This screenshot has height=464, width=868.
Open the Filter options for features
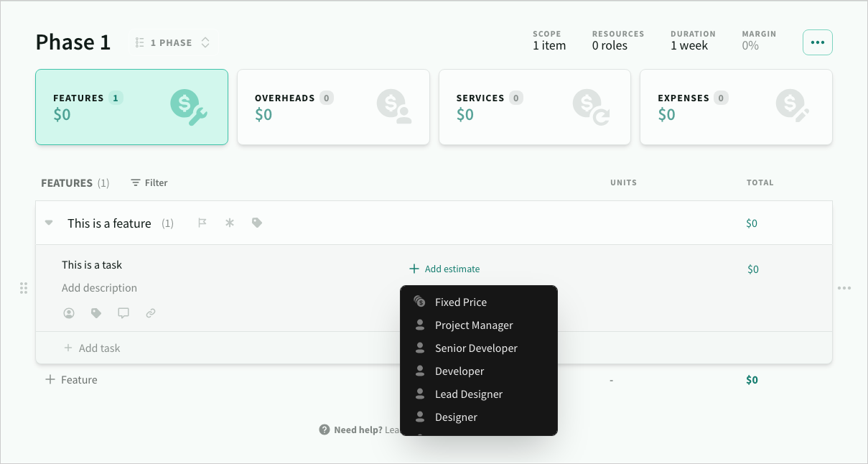pyautogui.click(x=149, y=183)
